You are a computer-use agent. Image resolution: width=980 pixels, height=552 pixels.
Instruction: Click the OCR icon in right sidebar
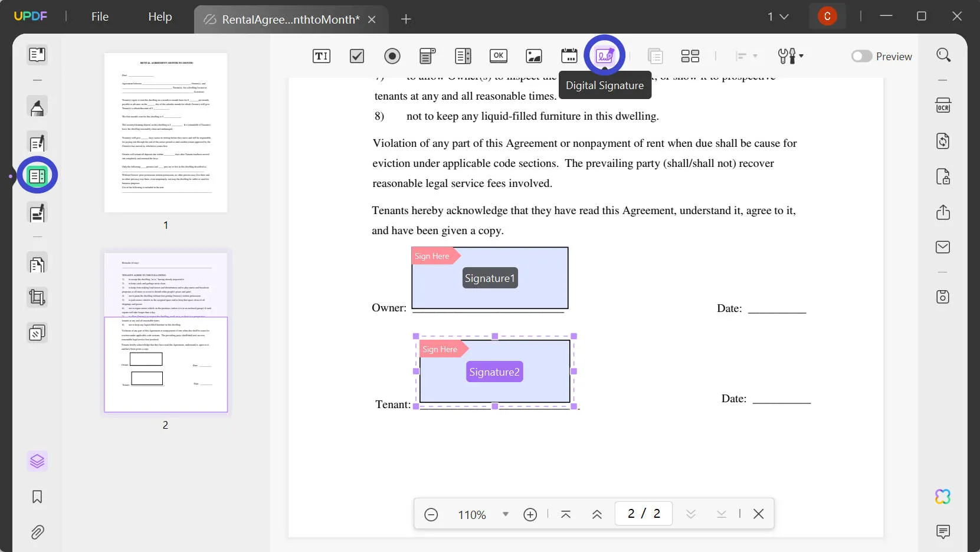point(943,106)
